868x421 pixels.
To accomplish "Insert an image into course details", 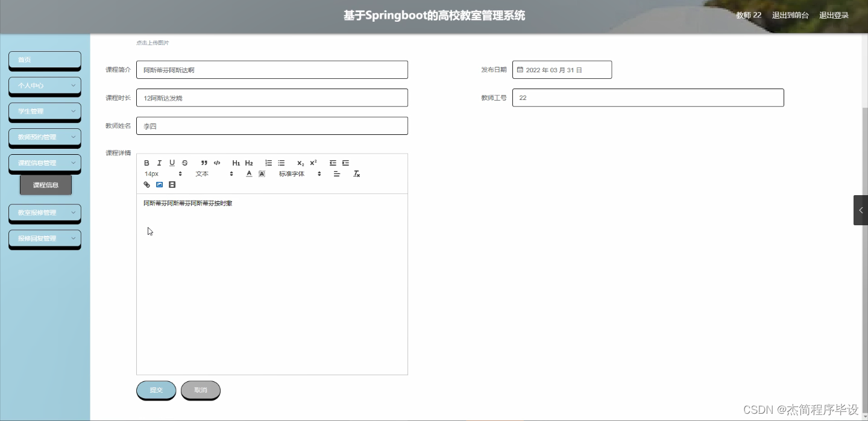I will [x=159, y=184].
